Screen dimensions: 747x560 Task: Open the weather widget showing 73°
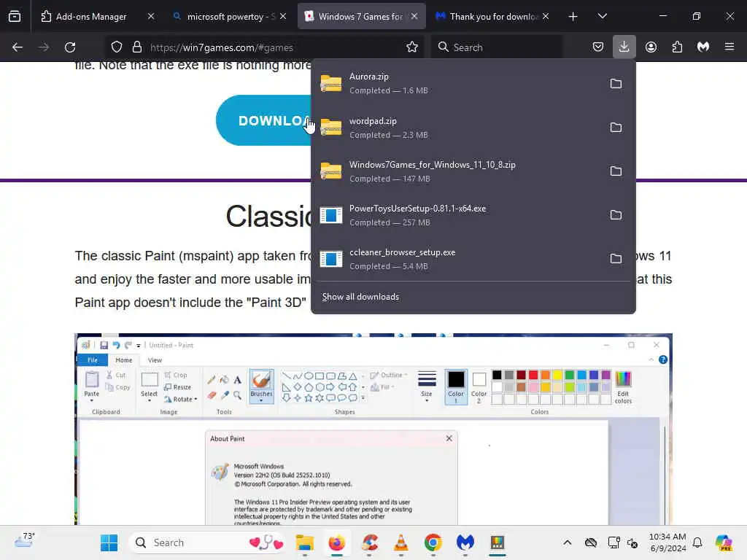(x=25, y=542)
